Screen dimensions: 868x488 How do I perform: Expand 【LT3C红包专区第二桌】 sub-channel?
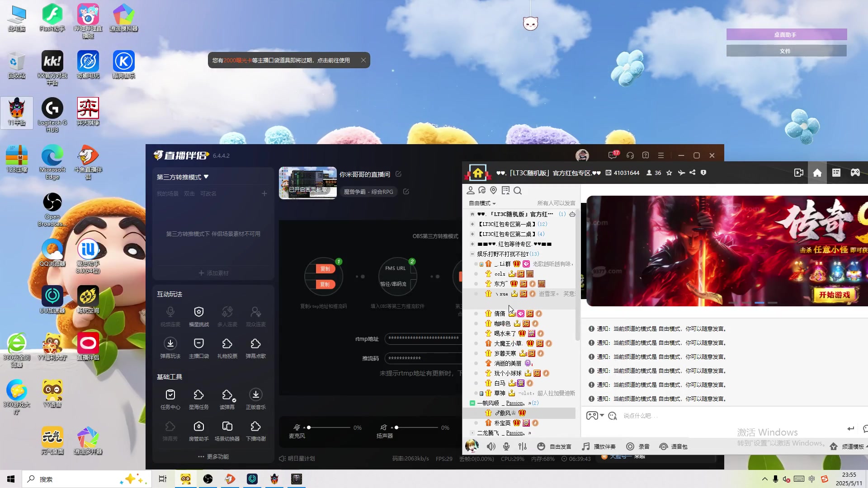tap(472, 234)
